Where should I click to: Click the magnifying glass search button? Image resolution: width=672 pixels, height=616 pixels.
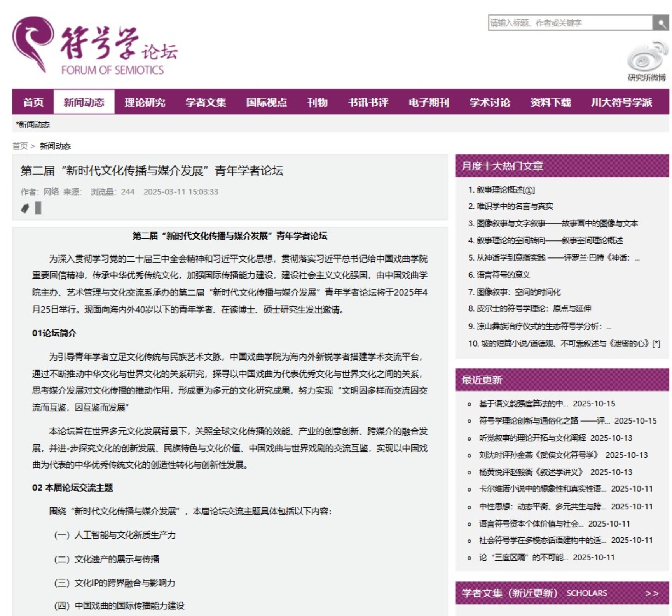[660, 23]
